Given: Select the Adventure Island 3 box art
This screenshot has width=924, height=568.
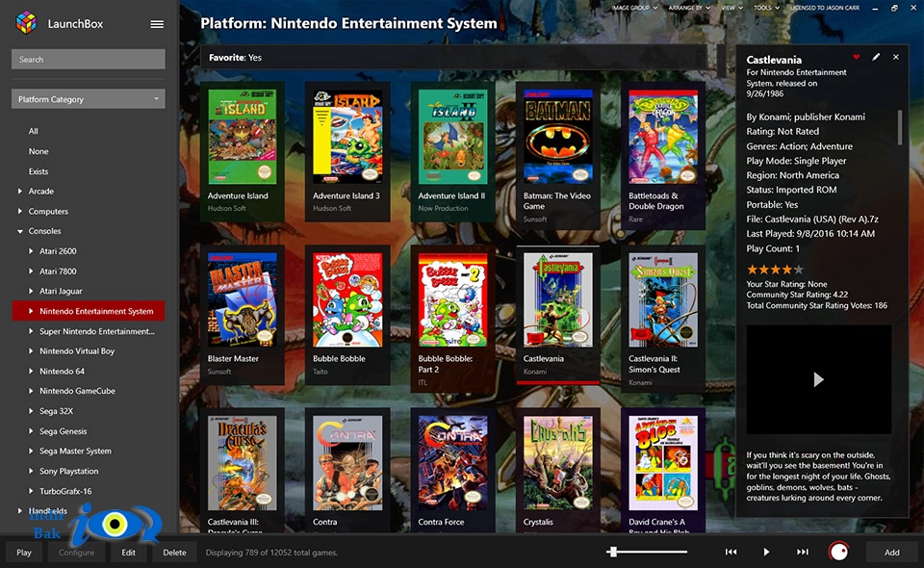Looking at the screenshot, I should coord(347,138).
